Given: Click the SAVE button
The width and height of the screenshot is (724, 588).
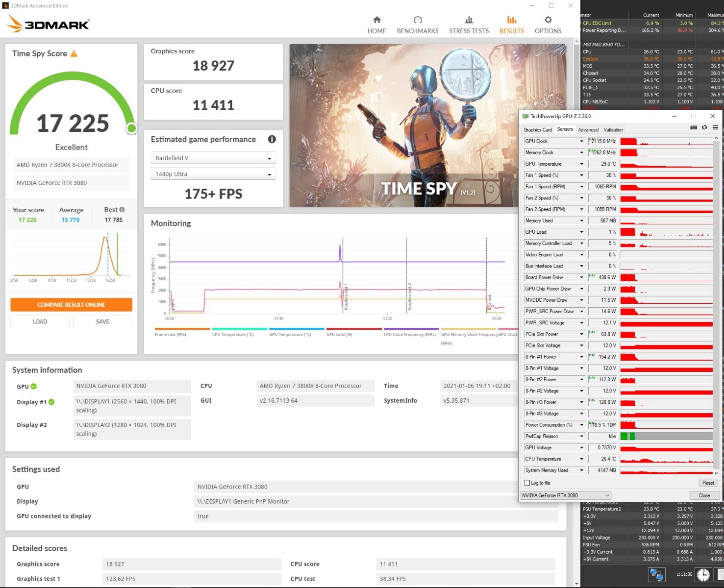Looking at the screenshot, I should 102,321.
